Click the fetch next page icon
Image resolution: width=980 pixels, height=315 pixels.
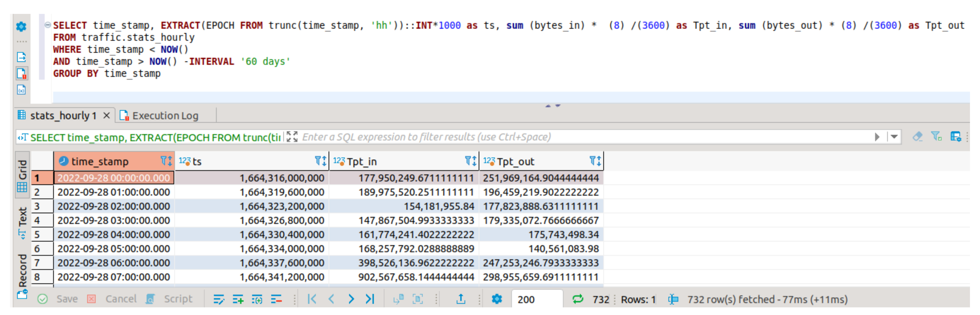(398, 299)
